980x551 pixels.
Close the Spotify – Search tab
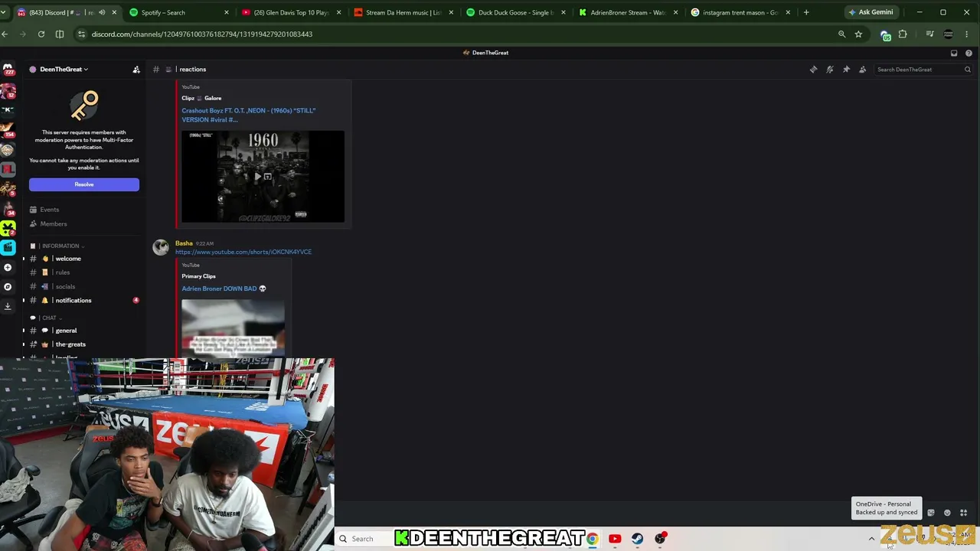[227, 12]
